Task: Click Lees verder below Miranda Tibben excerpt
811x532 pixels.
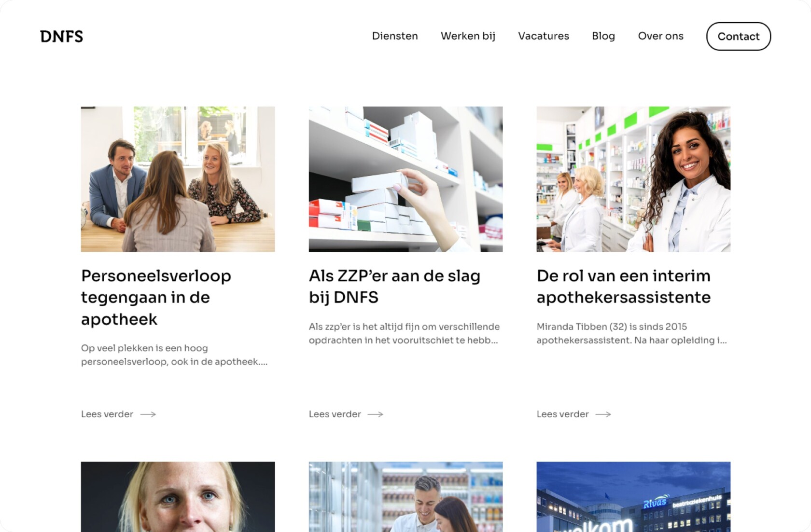Action: (x=563, y=414)
